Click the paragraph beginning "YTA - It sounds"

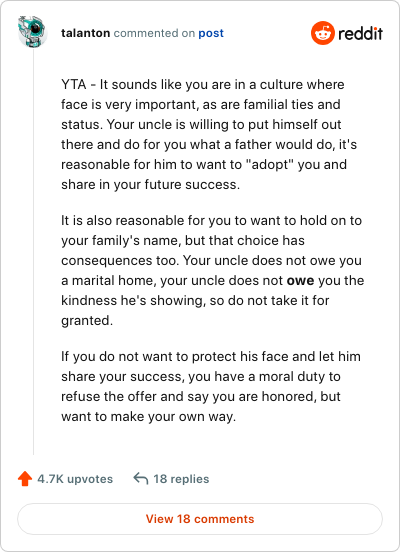click(x=209, y=134)
